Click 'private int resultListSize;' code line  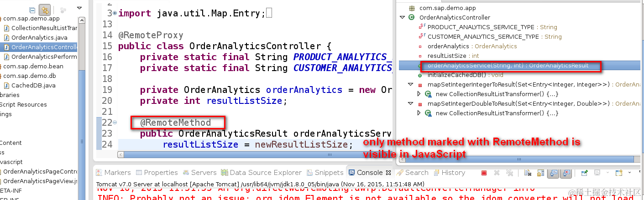(214, 101)
